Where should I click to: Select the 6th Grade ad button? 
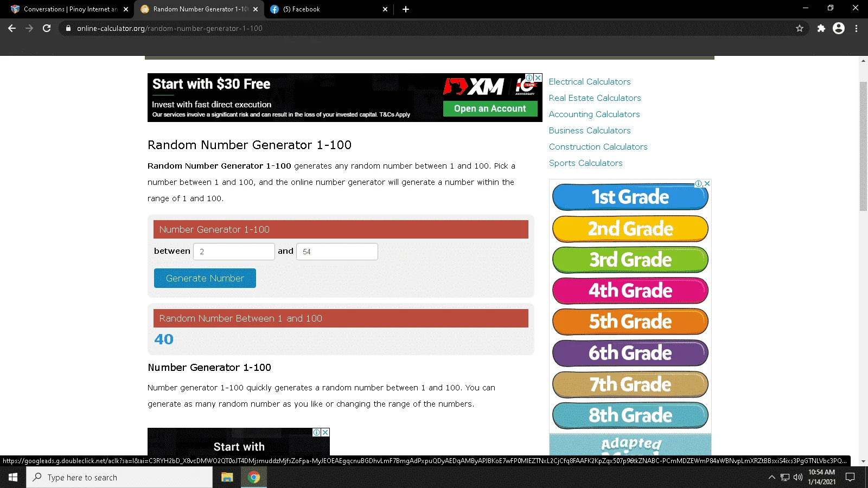coord(630,353)
